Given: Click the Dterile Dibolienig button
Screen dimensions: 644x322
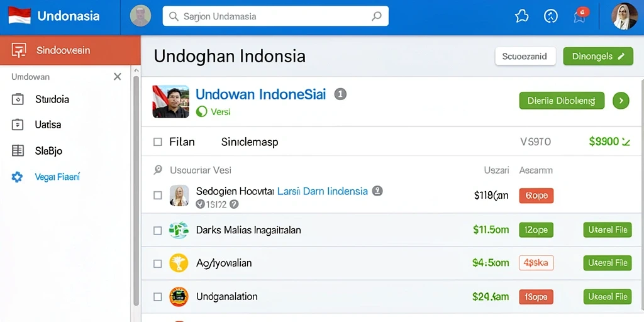Looking at the screenshot, I should pyautogui.click(x=562, y=101).
